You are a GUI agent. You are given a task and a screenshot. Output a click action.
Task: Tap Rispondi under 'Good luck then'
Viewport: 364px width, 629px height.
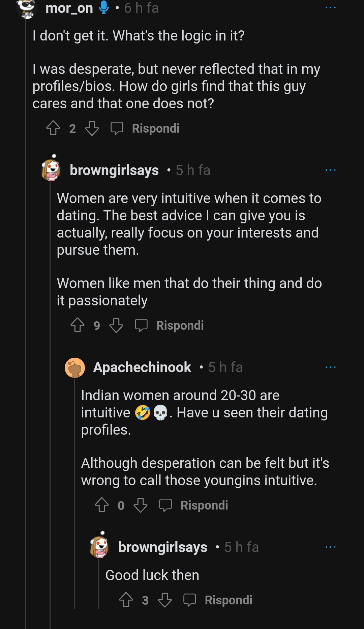[x=229, y=600]
